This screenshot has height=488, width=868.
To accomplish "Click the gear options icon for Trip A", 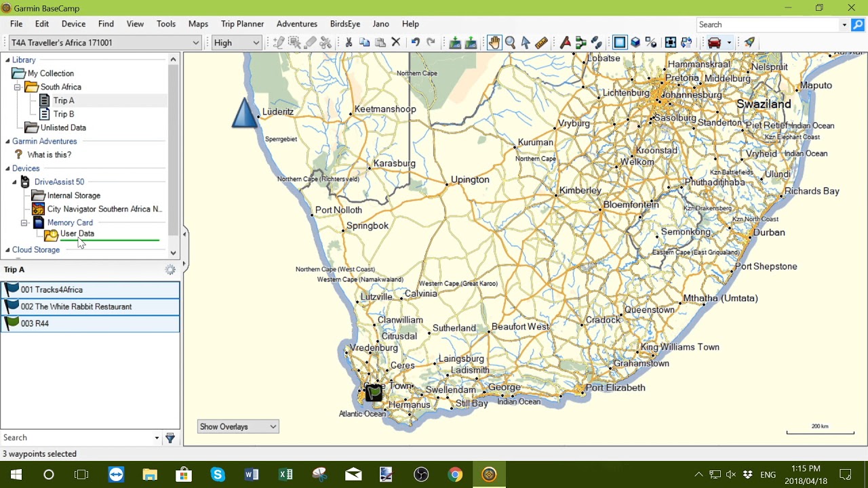I will [x=170, y=270].
